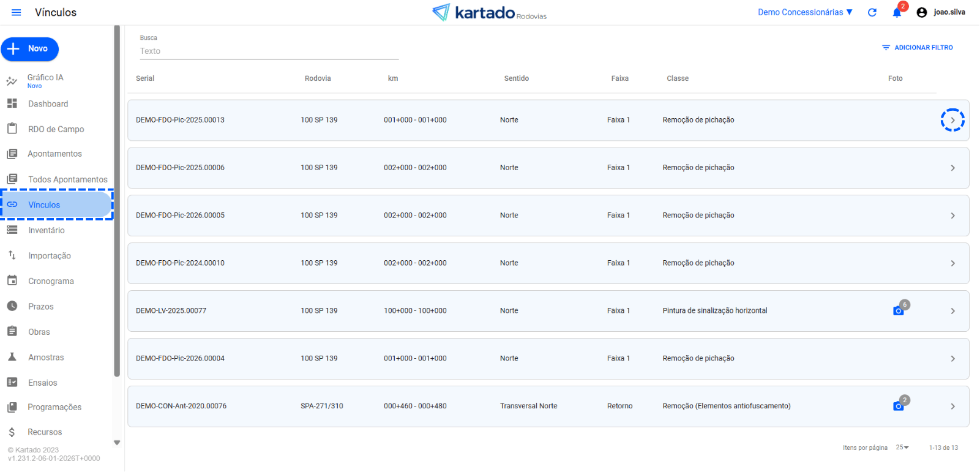Open the notifications bell
This screenshot has width=980, height=472.
897,13
